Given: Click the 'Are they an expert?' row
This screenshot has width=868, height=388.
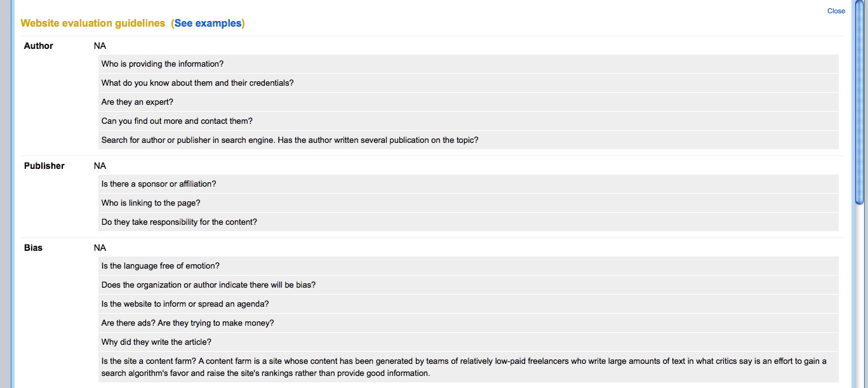Looking at the screenshot, I should [x=469, y=102].
